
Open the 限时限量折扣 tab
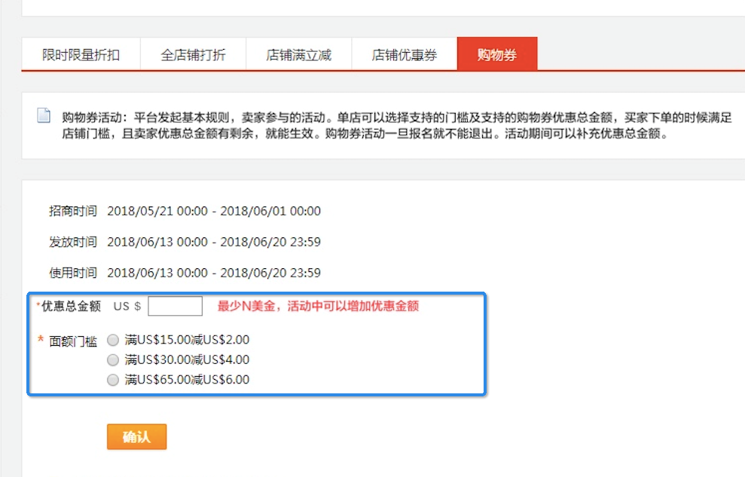click(81, 55)
